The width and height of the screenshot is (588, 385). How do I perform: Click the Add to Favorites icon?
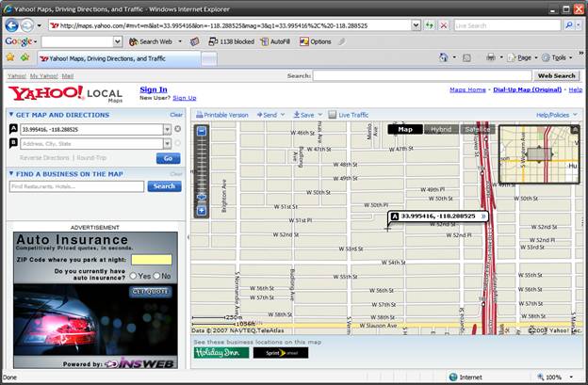[25, 57]
